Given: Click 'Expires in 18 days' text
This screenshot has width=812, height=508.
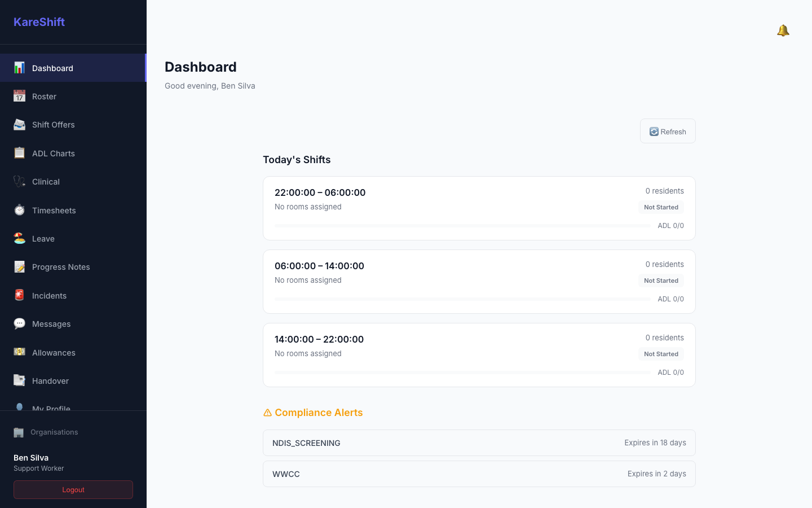Looking at the screenshot, I should point(655,443).
